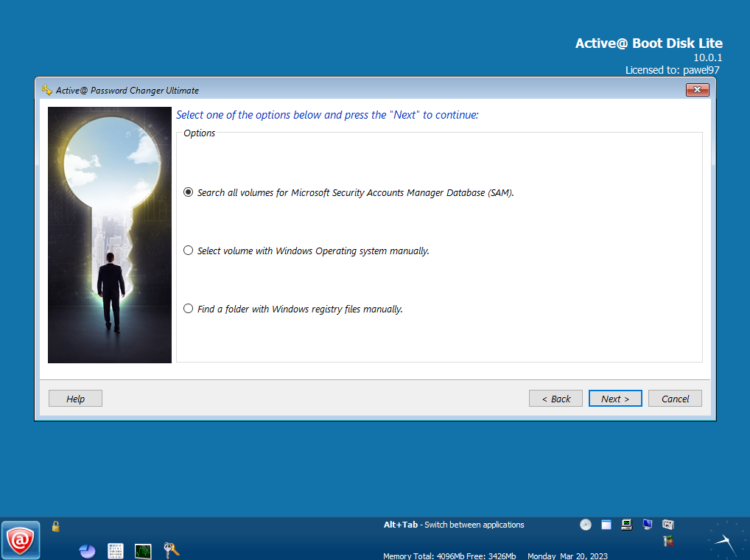Click the keys Password Changer taskbar icon
The height and width of the screenshot is (560, 750).
[171, 550]
